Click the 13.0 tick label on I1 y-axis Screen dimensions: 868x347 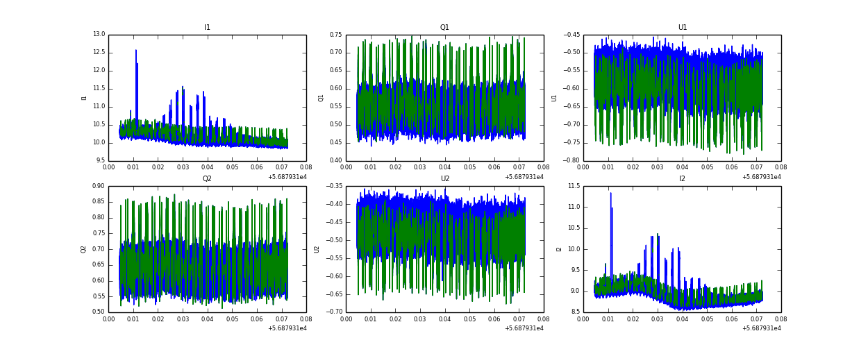point(98,35)
